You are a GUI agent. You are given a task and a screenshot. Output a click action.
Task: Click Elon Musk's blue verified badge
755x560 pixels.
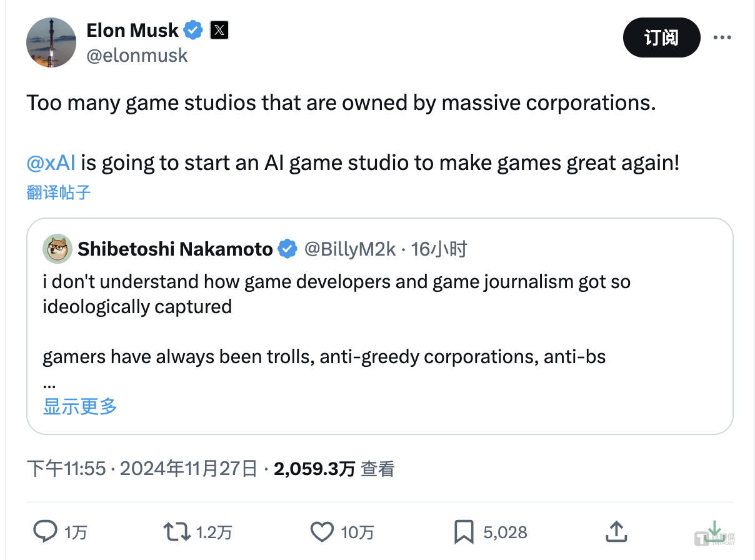[x=193, y=30]
